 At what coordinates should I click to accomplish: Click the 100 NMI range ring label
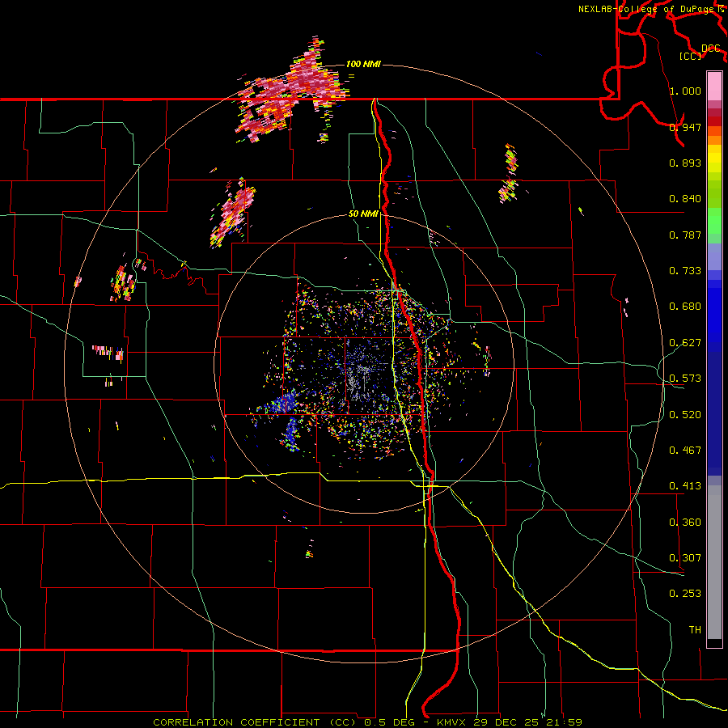point(363,64)
